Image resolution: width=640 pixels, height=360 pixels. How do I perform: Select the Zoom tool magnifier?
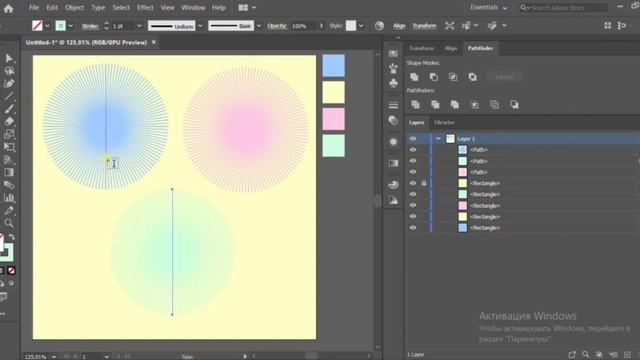(x=9, y=223)
